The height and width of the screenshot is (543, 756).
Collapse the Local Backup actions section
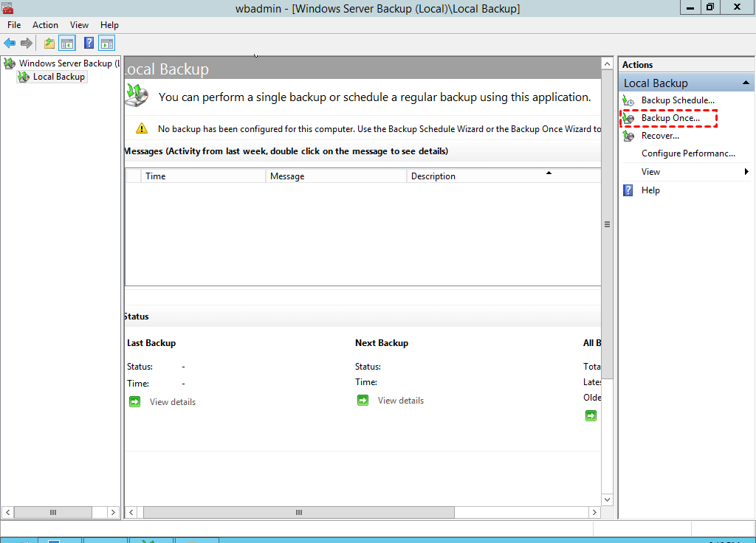coord(746,83)
